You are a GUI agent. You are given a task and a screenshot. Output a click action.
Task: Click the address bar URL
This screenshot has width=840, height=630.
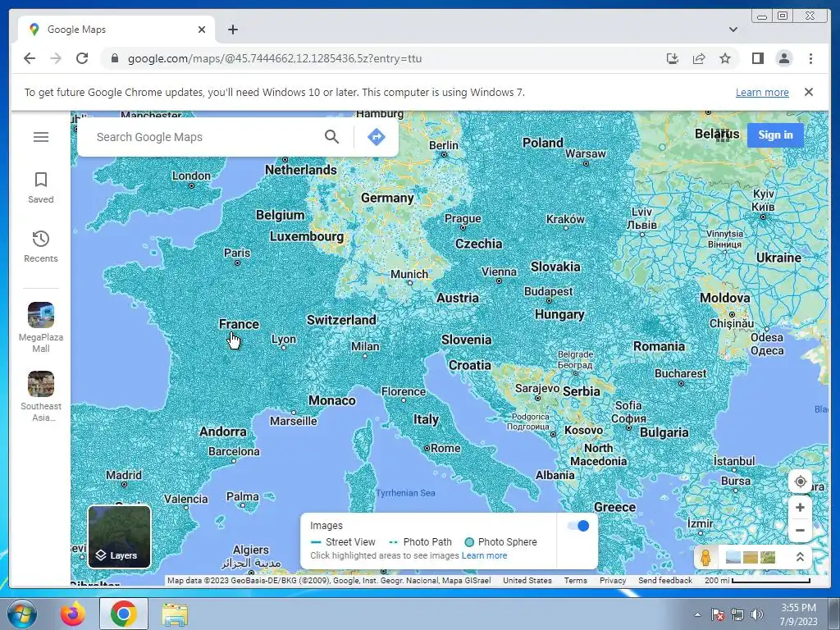pos(275,58)
